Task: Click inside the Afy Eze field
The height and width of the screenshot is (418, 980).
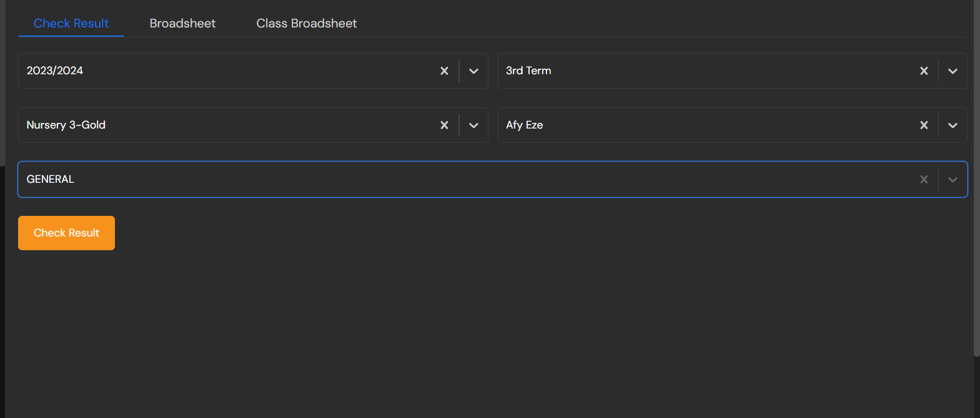Action: 706,125
